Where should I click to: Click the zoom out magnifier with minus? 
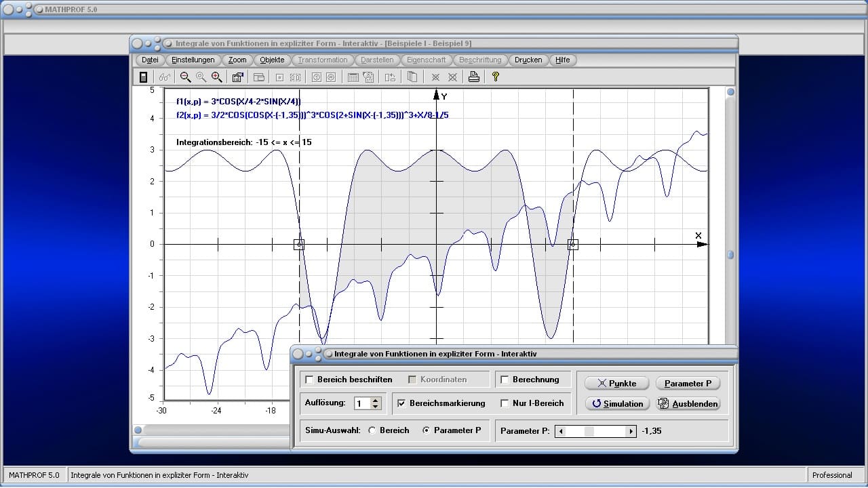(185, 77)
